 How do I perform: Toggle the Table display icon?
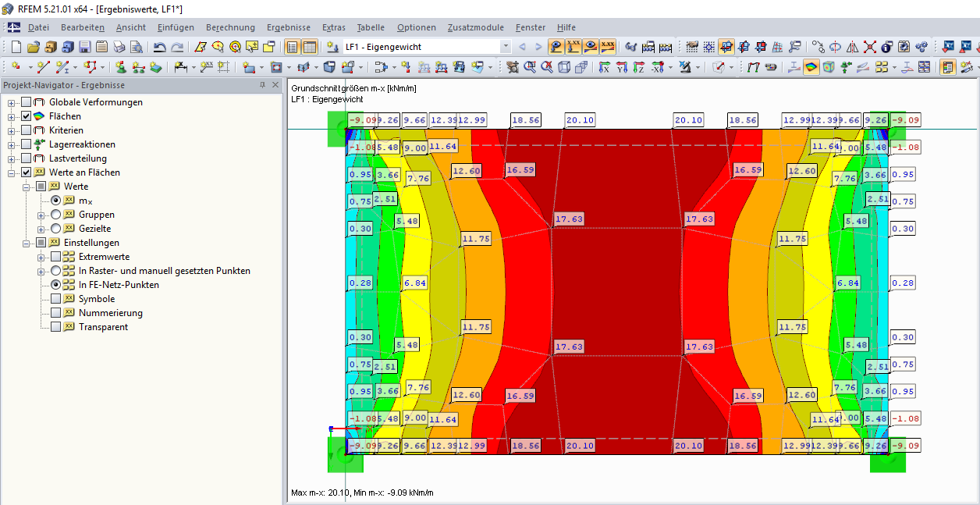click(310, 47)
